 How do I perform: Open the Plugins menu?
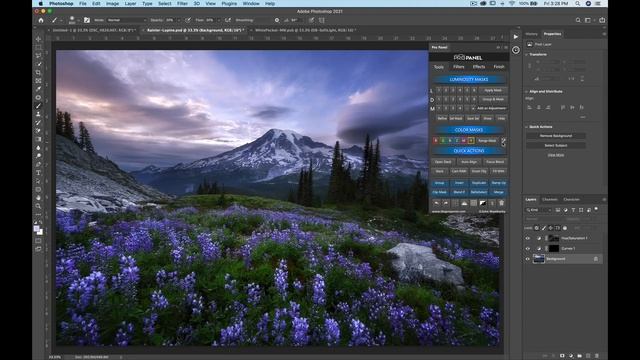(229, 4)
